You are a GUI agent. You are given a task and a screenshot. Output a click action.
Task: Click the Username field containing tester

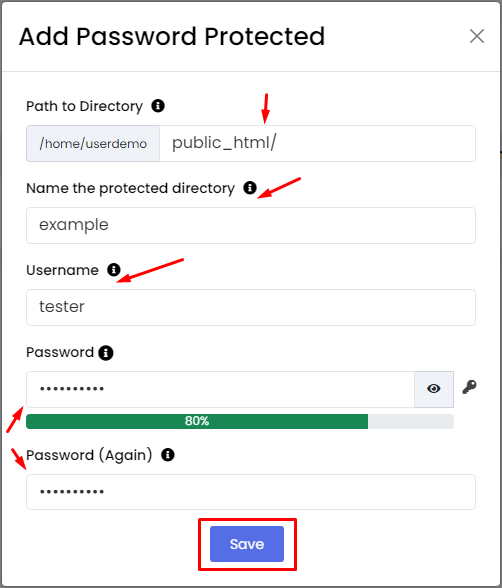pyautogui.click(x=251, y=307)
